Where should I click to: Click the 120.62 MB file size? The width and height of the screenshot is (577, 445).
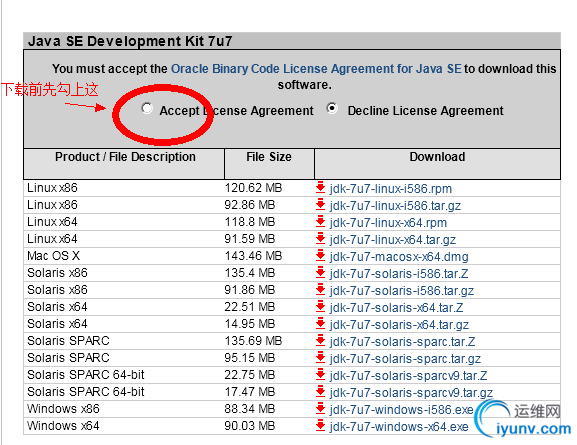click(x=253, y=188)
